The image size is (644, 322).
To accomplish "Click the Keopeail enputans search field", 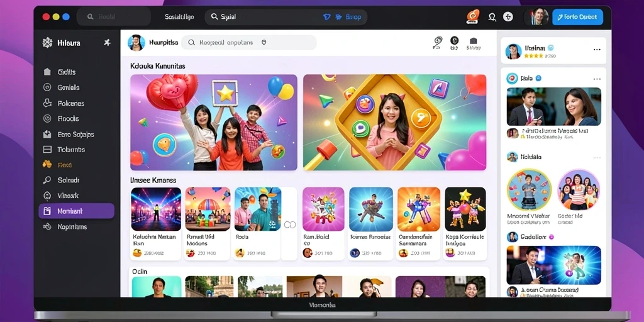I will click(x=249, y=42).
